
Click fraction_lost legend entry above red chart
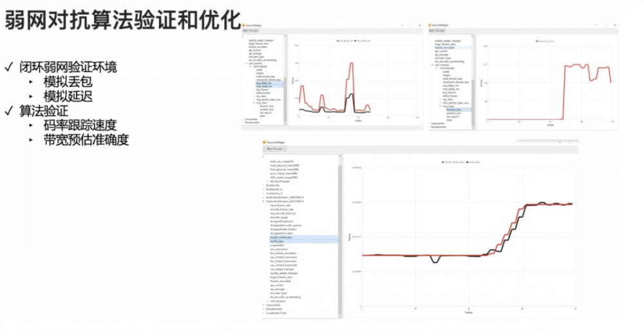point(547,41)
